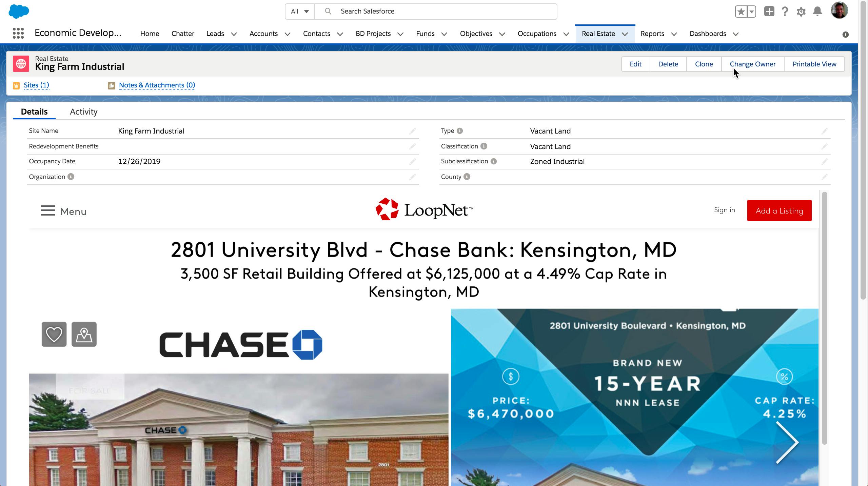Image resolution: width=868 pixels, height=486 pixels.
Task: Open the Setup gear icon
Action: tap(801, 12)
